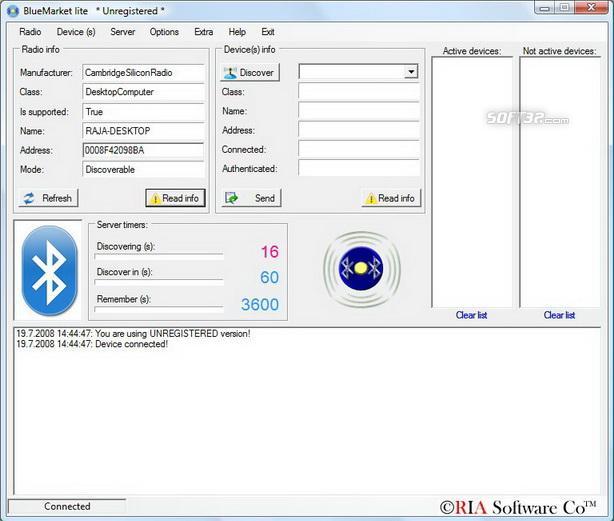Open the Server menu

[x=123, y=32]
